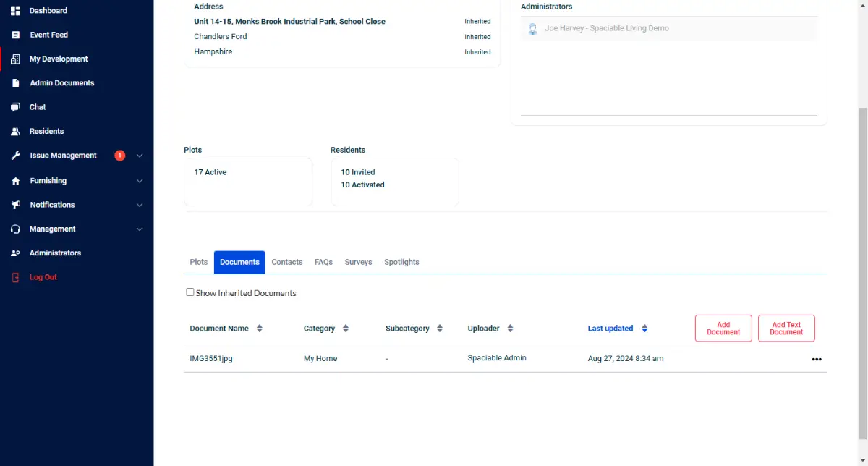The height and width of the screenshot is (466, 868).
Task: Switch to the Plots tab
Action: [x=199, y=262]
